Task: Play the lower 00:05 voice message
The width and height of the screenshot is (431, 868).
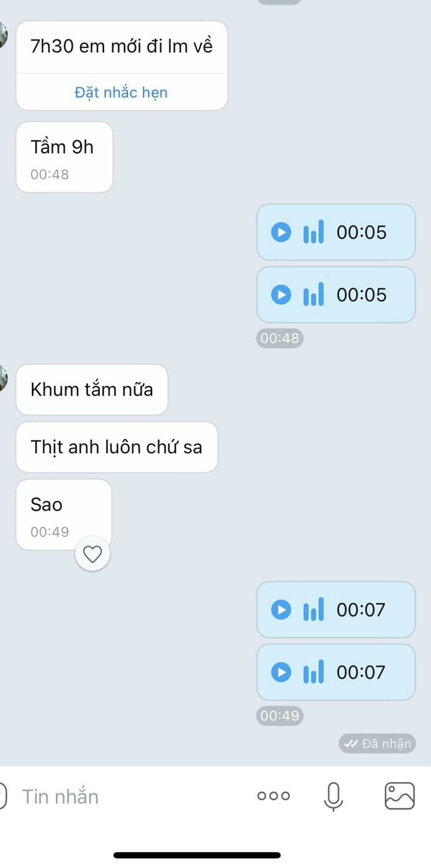Action: pos(281,295)
